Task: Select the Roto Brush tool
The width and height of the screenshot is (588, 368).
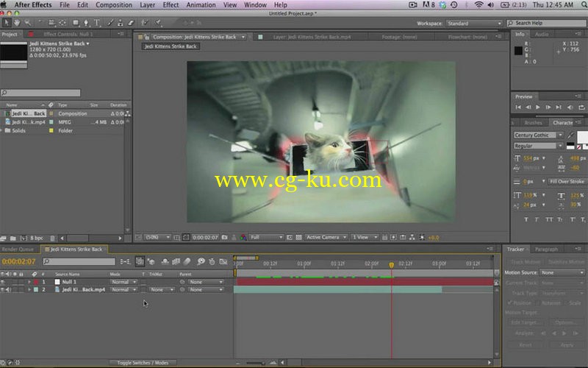Action: pyautogui.click(x=145, y=23)
